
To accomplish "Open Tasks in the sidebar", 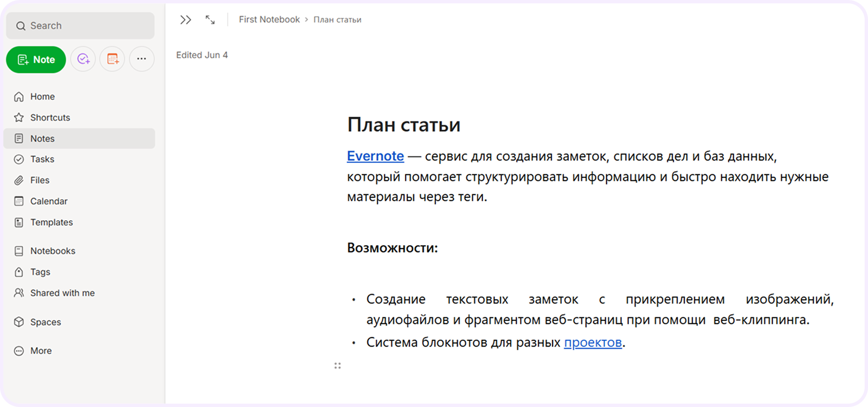I will 79,160.
